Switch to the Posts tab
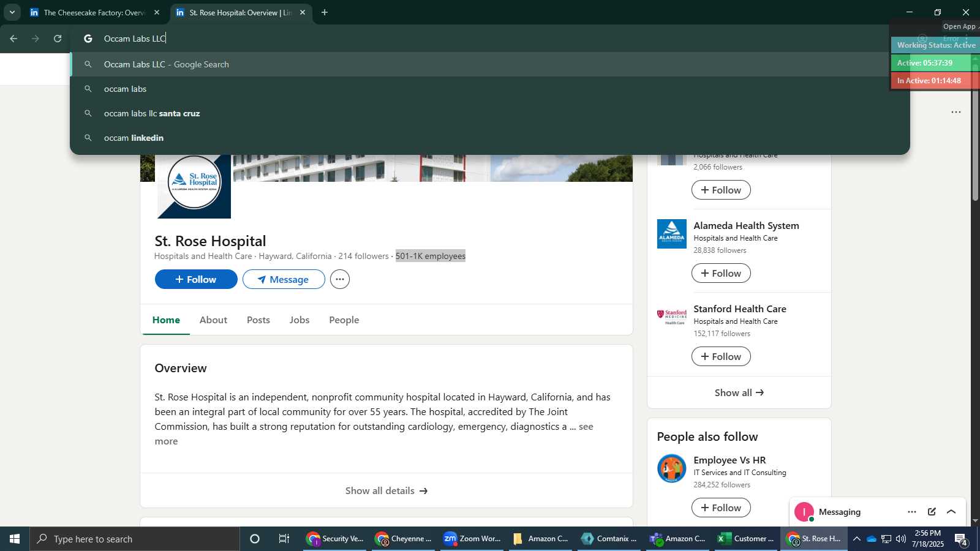 258,320
